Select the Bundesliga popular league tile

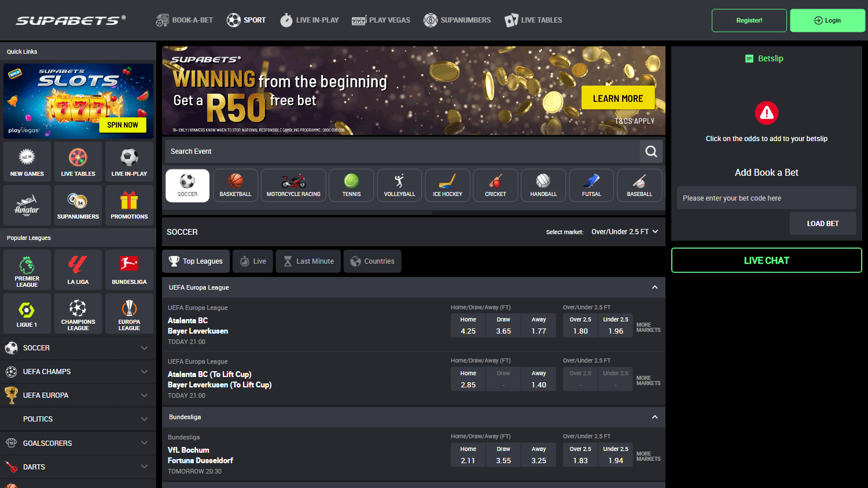click(x=129, y=270)
